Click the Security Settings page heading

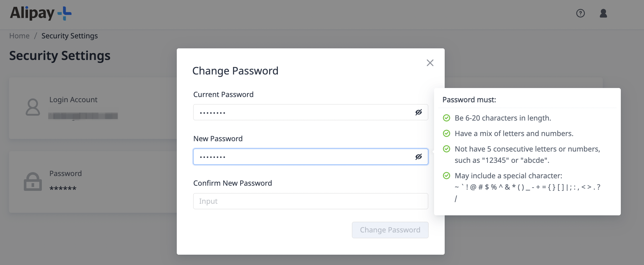60,55
